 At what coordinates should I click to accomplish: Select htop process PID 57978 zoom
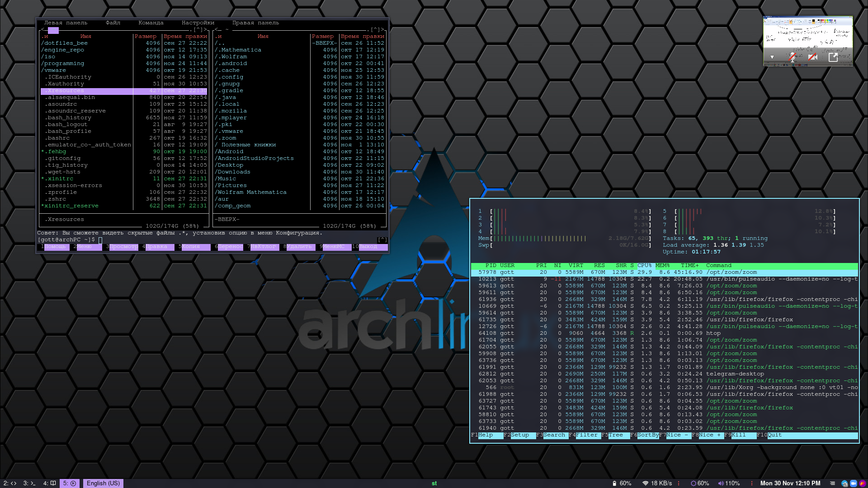coord(665,272)
